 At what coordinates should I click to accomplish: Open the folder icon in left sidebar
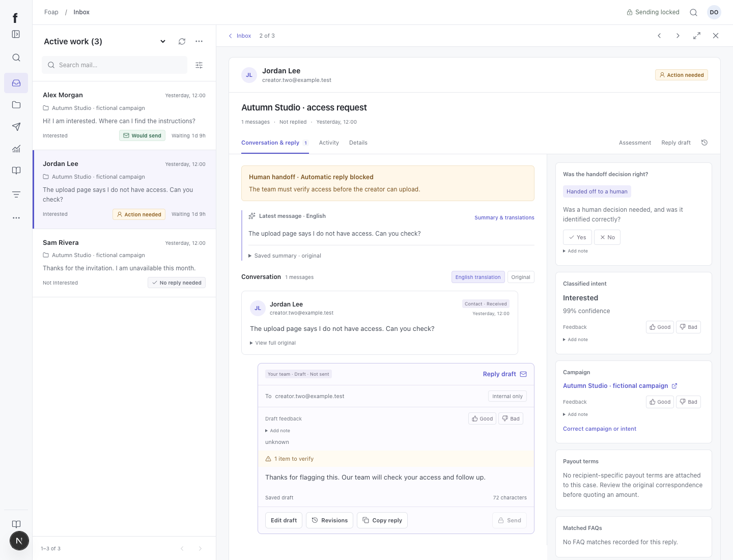16,105
